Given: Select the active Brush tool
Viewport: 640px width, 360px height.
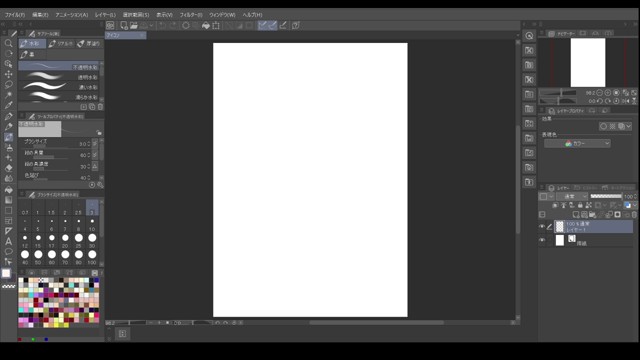Looking at the screenshot, I should tap(8, 137).
